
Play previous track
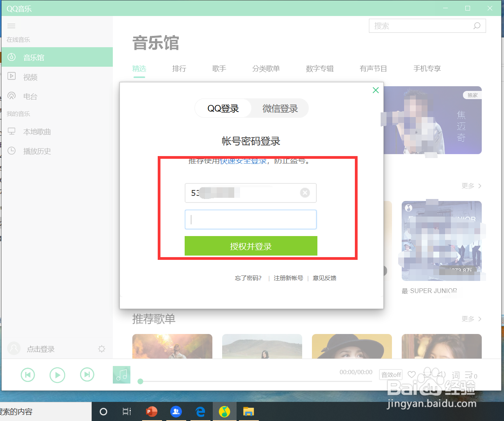pos(28,375)
